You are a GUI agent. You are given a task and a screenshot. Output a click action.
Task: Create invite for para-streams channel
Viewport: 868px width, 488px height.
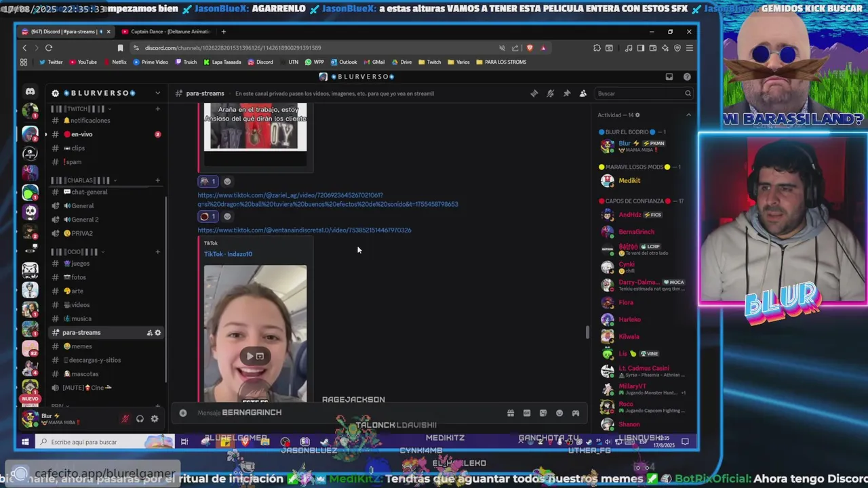click(x=149, y=333)
